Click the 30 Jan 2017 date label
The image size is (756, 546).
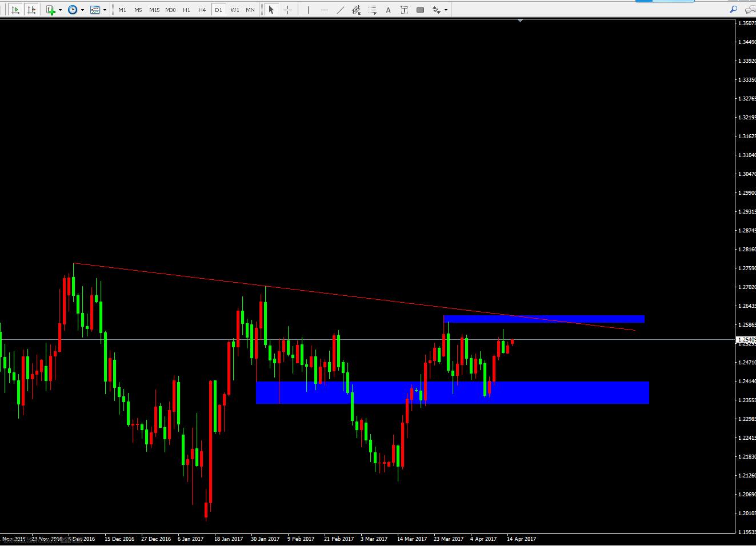[x=265, y=539]
